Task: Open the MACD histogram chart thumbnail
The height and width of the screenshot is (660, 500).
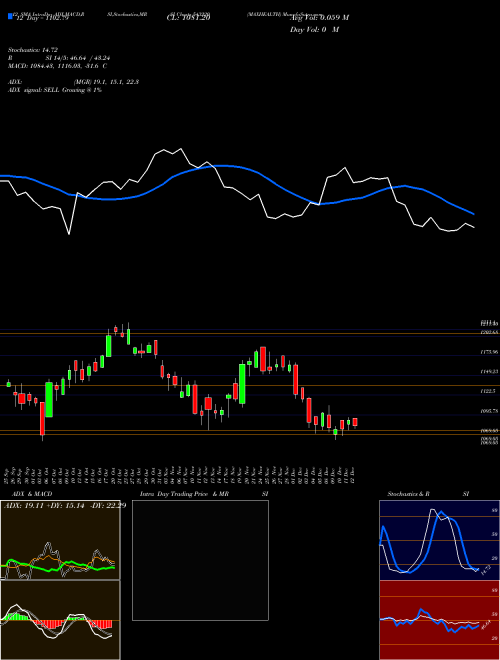Action: click(60, 620)
